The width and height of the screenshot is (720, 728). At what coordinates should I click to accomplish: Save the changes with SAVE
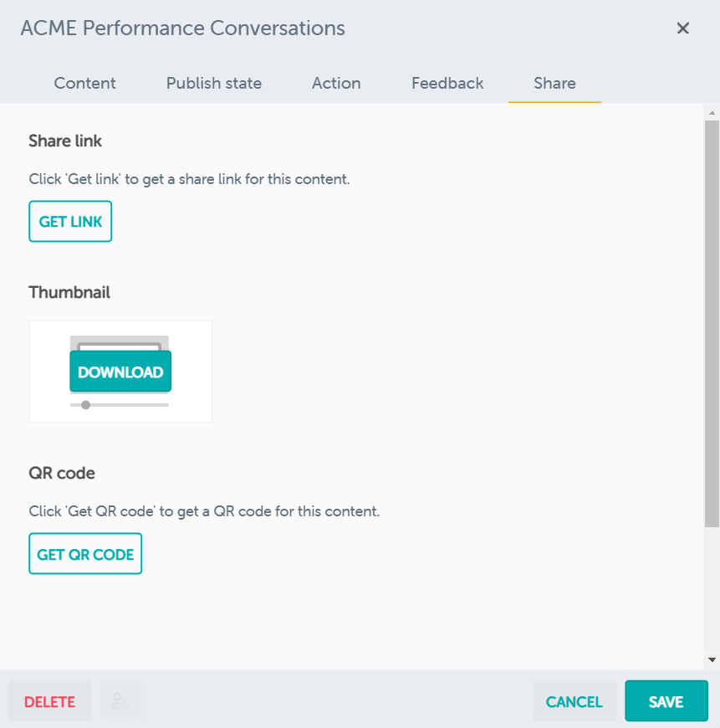point(666,701)
